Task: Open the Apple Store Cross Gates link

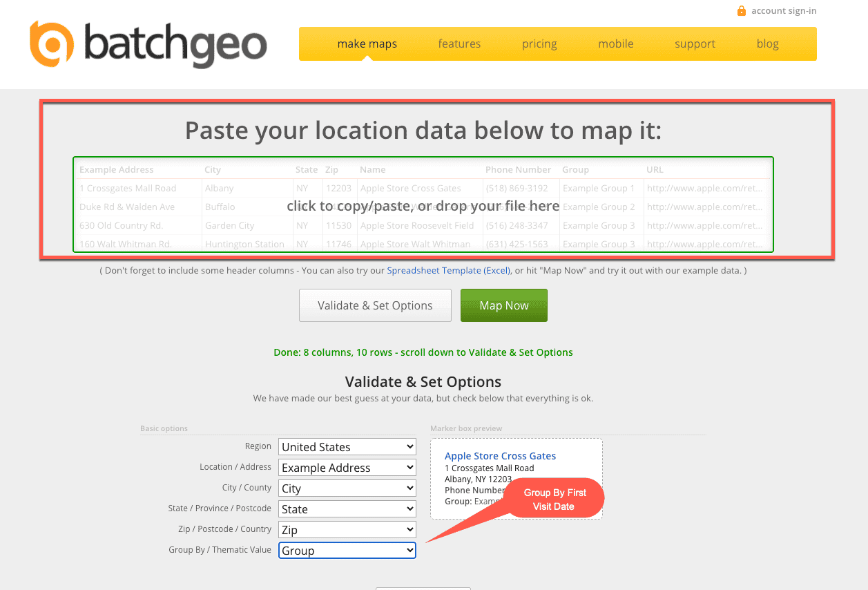Action: pos(500,455)
